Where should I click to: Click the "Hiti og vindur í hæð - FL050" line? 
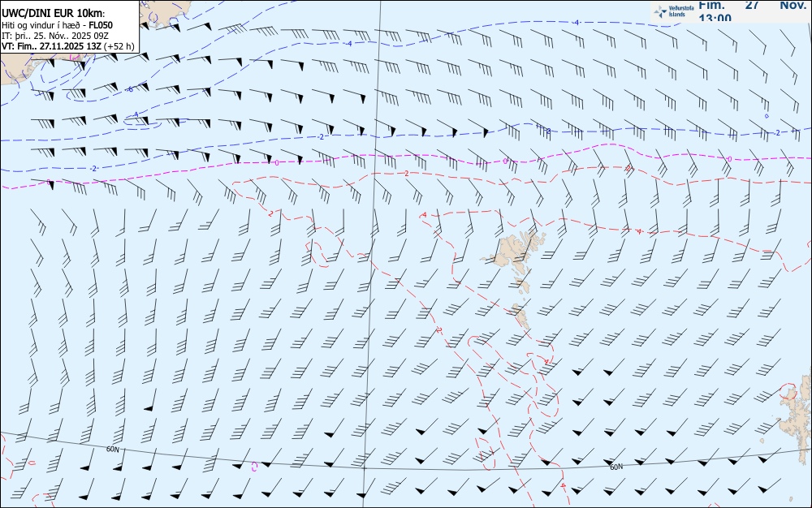57,25
